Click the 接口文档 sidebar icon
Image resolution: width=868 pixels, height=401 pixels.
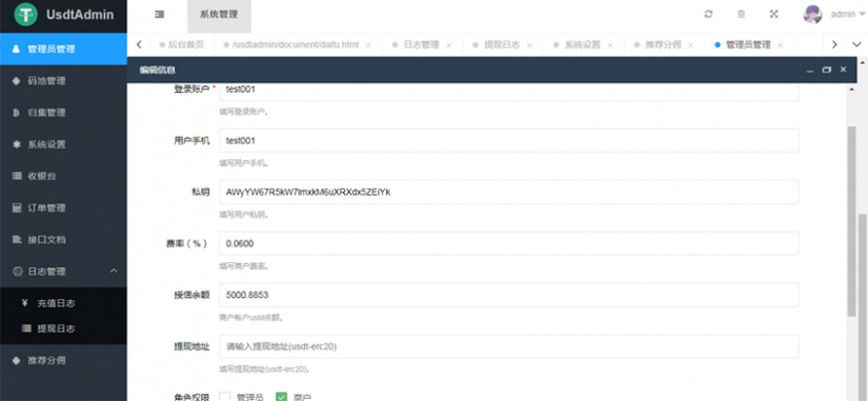16,240
